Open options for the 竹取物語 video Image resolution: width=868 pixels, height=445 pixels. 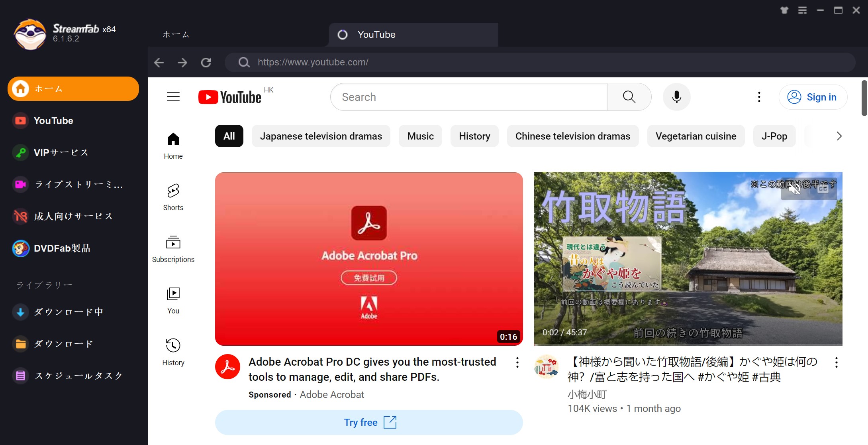pyautogui.click(x=837, y=362)
